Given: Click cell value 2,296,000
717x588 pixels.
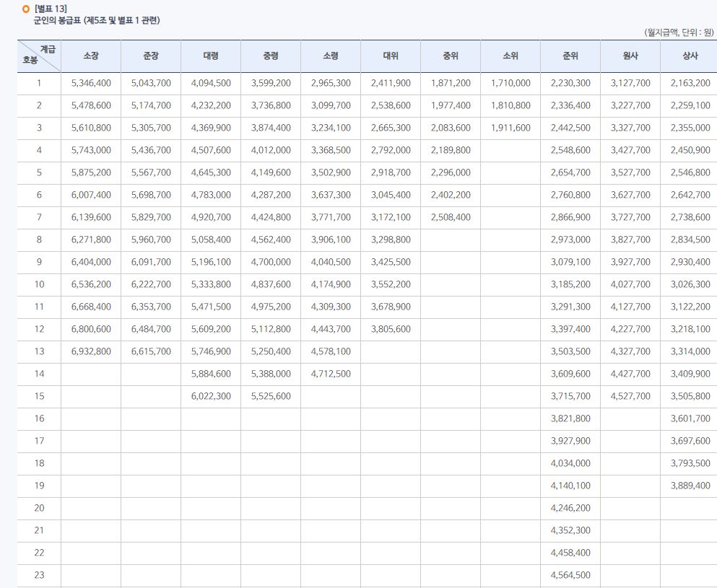Looking at the screenshot, I should point(451,172).
